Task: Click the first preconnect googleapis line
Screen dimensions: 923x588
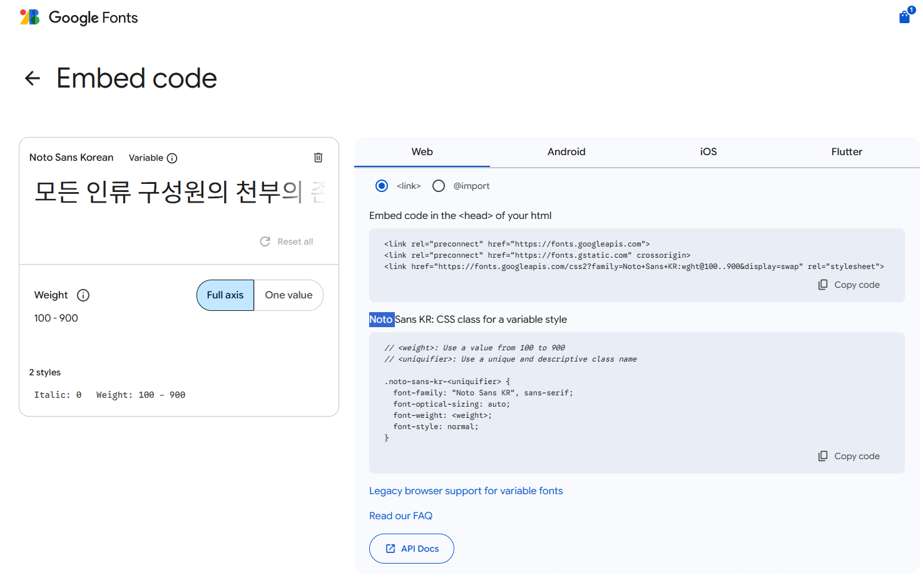Action: [517, 244]
